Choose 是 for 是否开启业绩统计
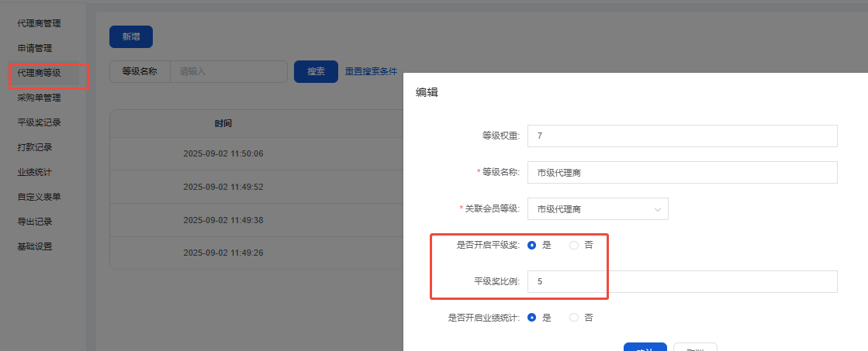This screenshot has width=868, height=351. (x=532, y=317)
